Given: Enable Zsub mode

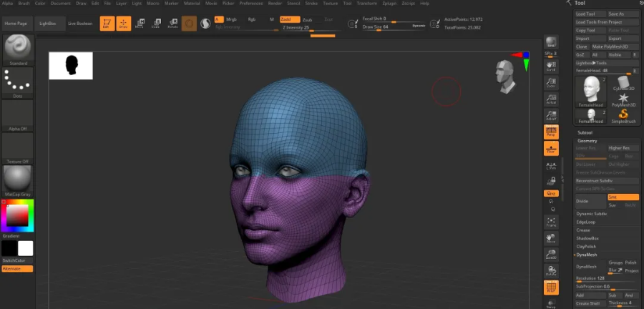Looking at the screenshot, I should [x=307, y=20].
